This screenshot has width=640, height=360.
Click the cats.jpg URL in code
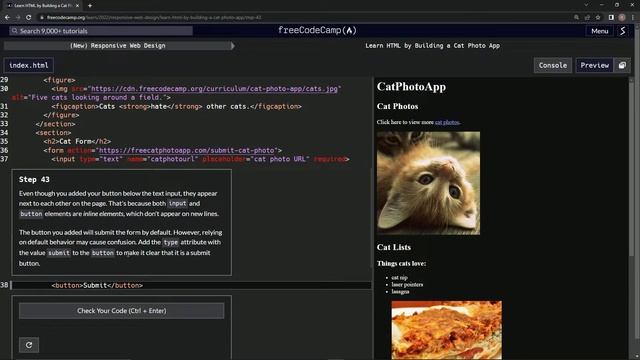[215, 89]
